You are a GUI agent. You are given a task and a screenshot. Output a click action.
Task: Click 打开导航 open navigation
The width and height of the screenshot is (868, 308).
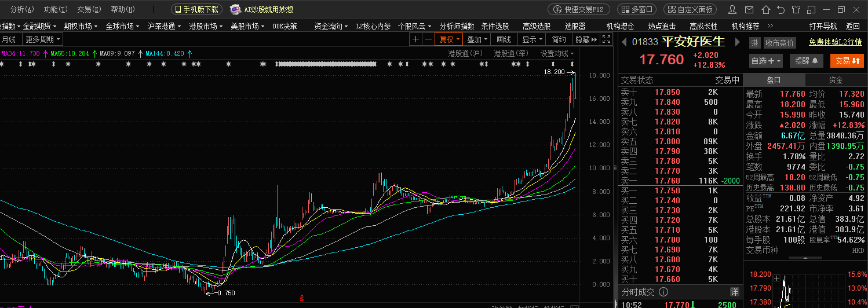pyautogui.click(x=823, y=26)
